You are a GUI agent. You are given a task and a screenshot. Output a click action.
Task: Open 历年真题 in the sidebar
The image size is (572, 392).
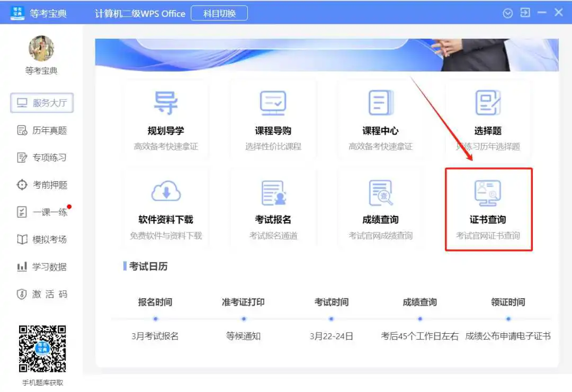coord(42,130)
